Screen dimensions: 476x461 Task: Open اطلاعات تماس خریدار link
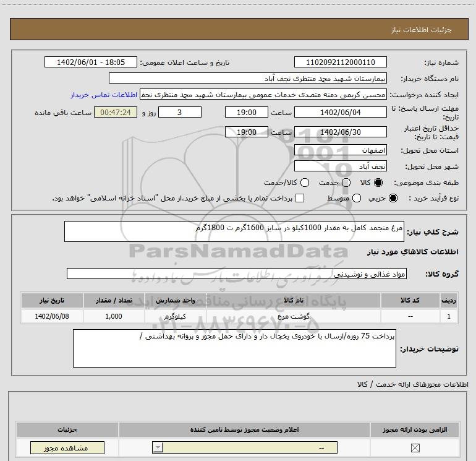point(104,95)
